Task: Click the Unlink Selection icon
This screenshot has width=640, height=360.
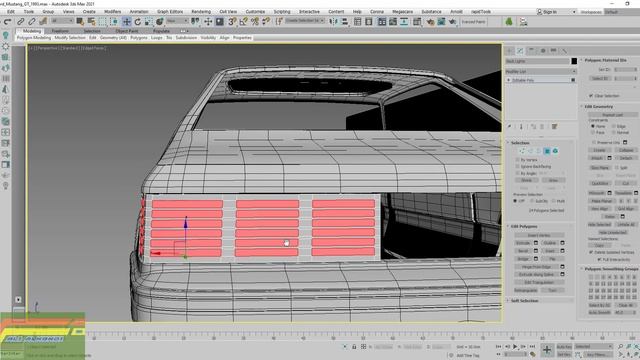Action: [32, 22]
